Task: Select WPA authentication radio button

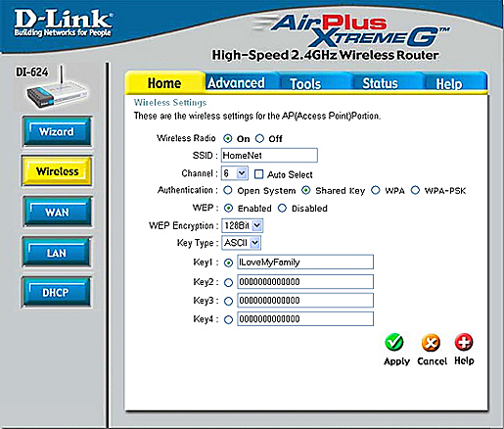Action: click(376, 190)
